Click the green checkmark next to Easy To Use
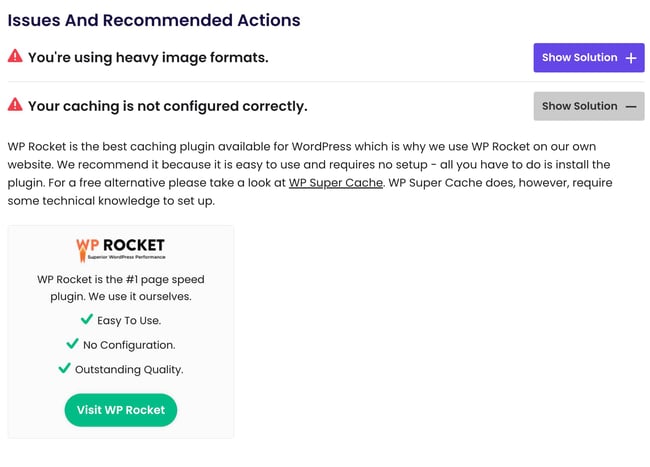Image resolution: width=650 pixels, height=467 pixels. (x=87, y=320)
